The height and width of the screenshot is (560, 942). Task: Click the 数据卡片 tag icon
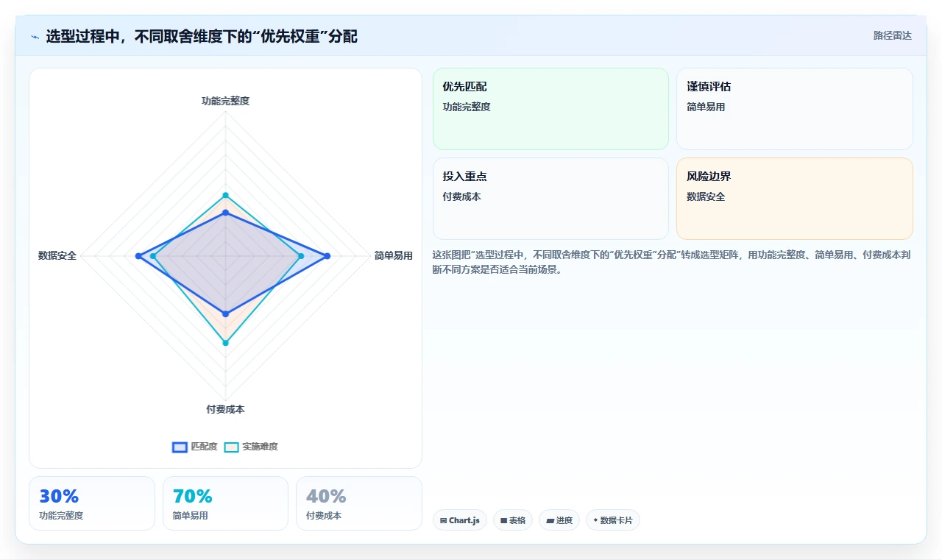point(595,520)
